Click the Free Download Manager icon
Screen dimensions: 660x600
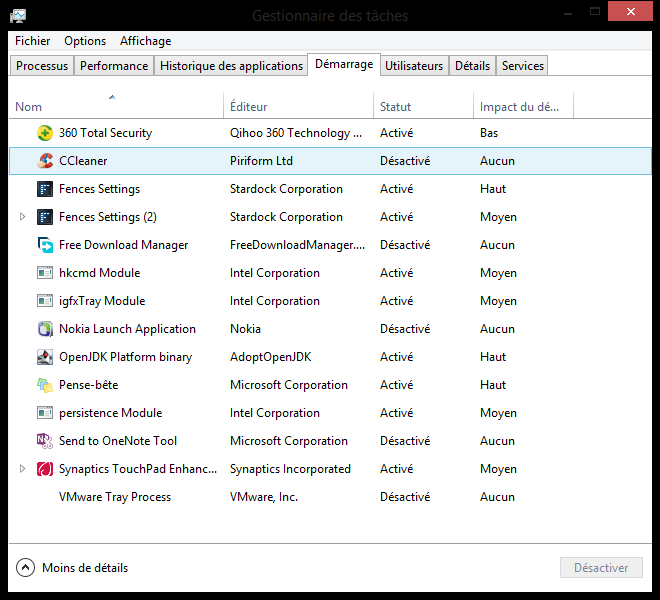click(45, 245)
